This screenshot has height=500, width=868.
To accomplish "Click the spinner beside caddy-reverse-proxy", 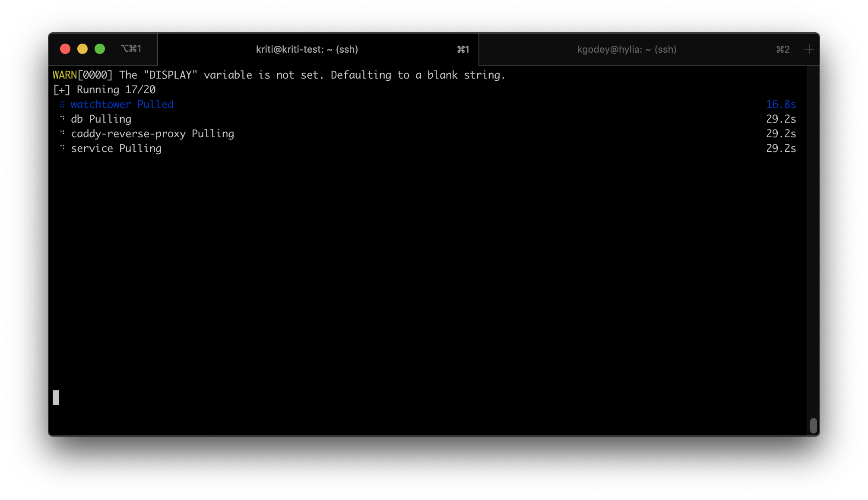I will (x=62, y=133).
